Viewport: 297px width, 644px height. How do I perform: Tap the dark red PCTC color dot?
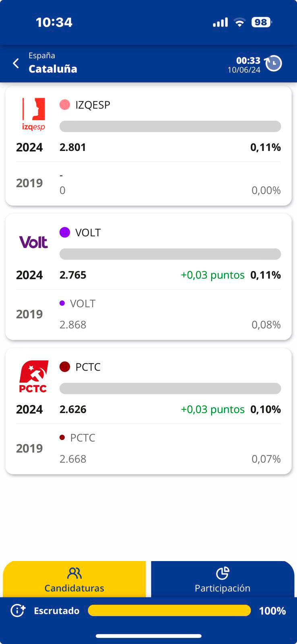tap(65, 367)
